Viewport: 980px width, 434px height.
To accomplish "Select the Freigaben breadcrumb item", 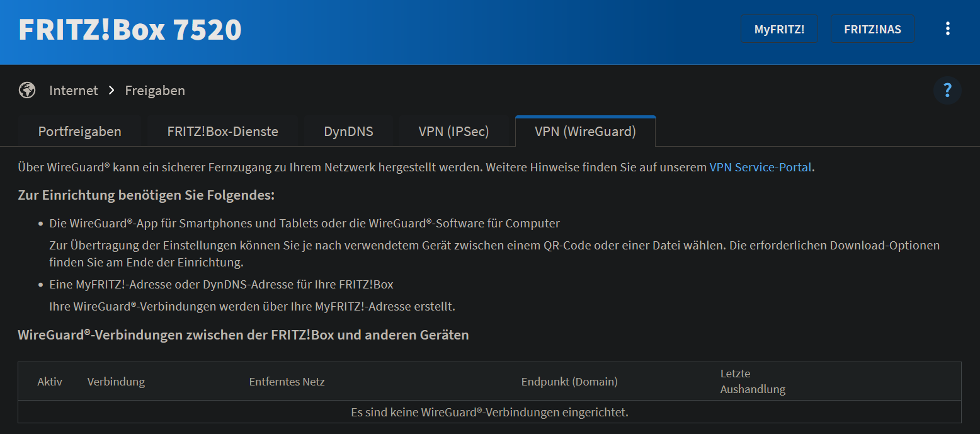I will (155, 90).
